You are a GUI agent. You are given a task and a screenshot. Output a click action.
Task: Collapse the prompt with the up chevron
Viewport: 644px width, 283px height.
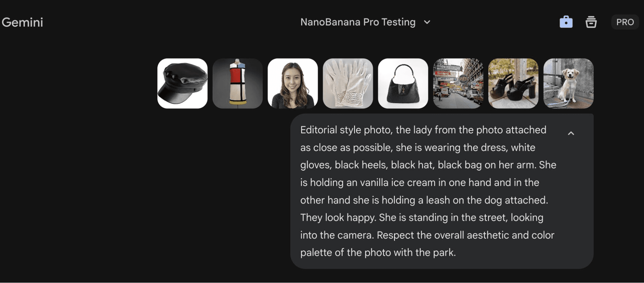click(x=571, y=133)
